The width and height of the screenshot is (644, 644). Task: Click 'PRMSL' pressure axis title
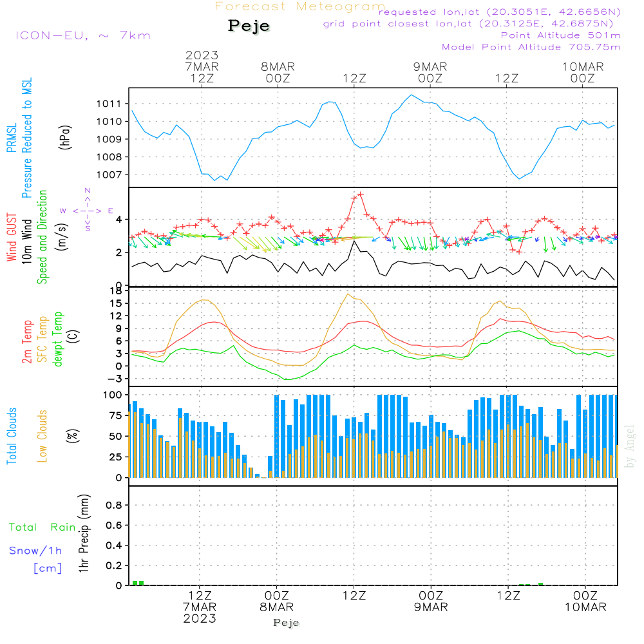12,138
